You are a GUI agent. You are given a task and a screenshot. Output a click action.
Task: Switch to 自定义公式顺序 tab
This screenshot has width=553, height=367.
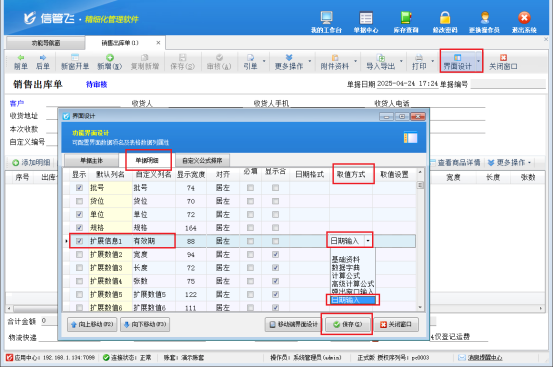[x=202, y=160]
